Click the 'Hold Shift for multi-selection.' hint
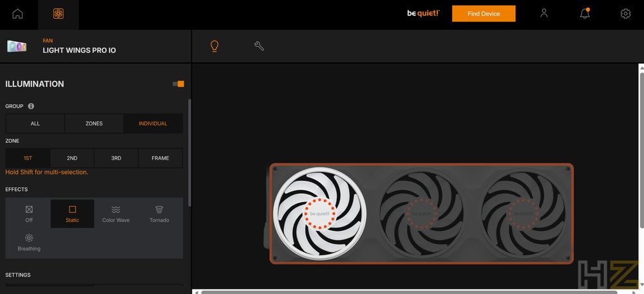Screen dimensions: 644x294 [x=47, y=172]
